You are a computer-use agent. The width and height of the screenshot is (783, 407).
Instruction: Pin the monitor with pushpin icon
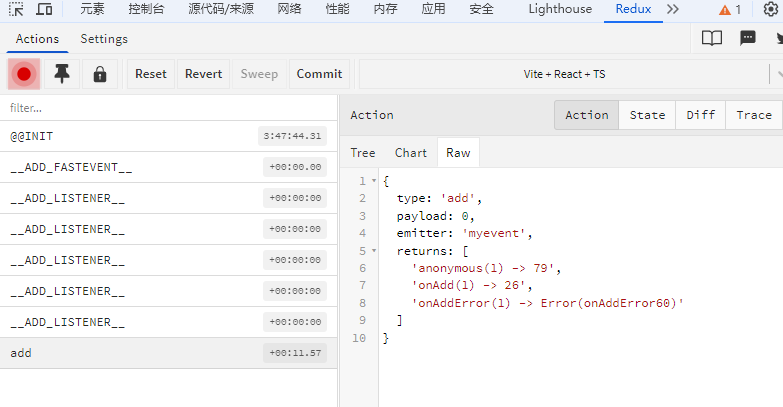coord(62,74)
